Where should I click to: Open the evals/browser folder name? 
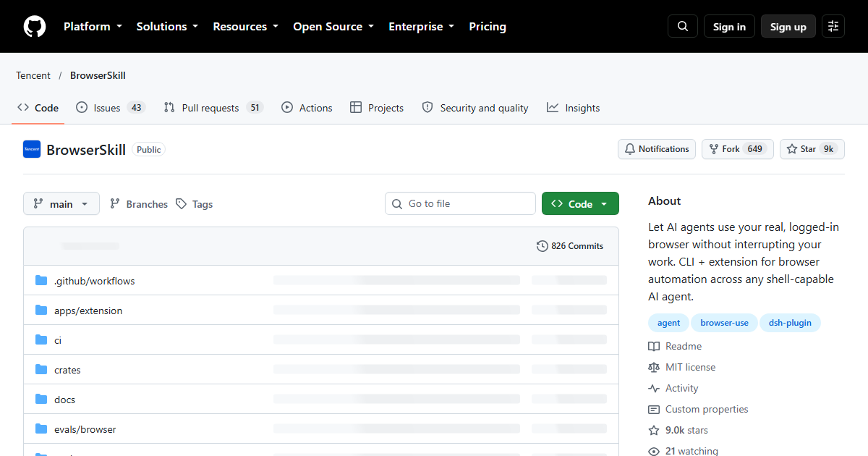(85, 429)
